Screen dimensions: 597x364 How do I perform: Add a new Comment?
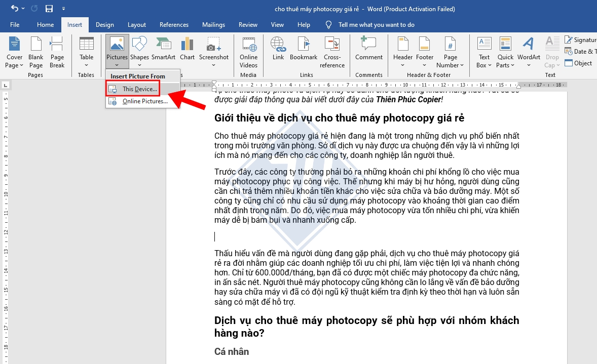pyautogui.click(x=368, y=49)
